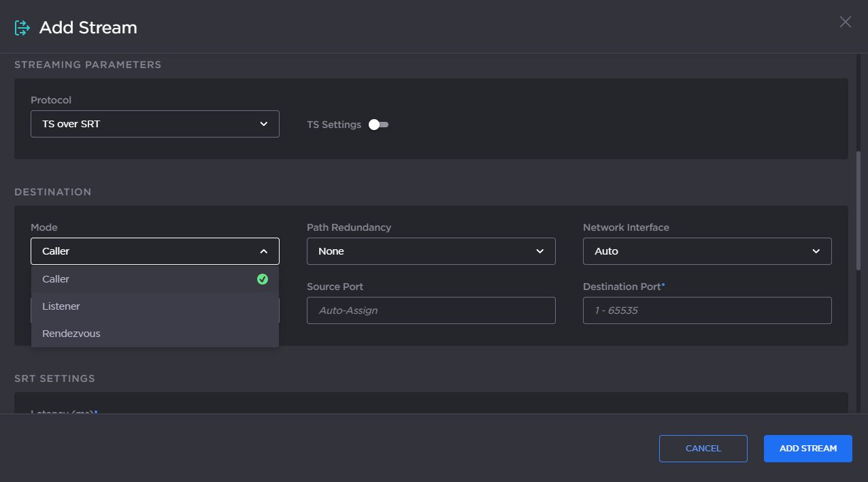868x482 pixels.
Task: Click the Add Stream header icon
Action: point(22,28)
